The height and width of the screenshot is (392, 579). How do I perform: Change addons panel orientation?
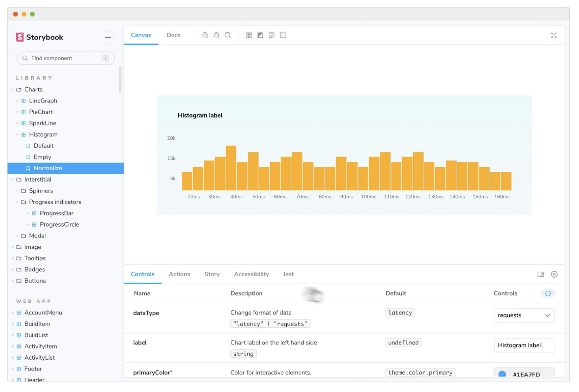click(x=540, y=274)
